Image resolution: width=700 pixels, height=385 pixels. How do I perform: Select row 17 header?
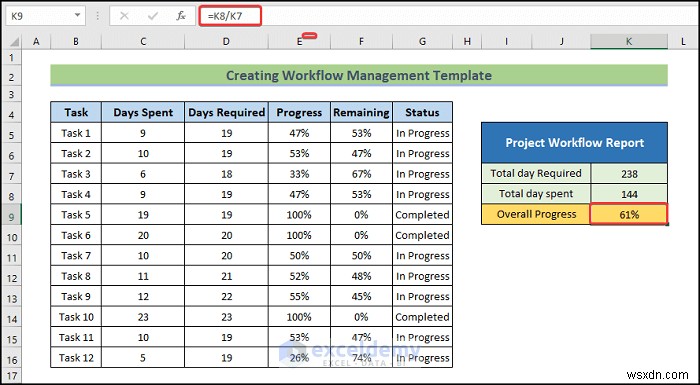coord(11,375)
